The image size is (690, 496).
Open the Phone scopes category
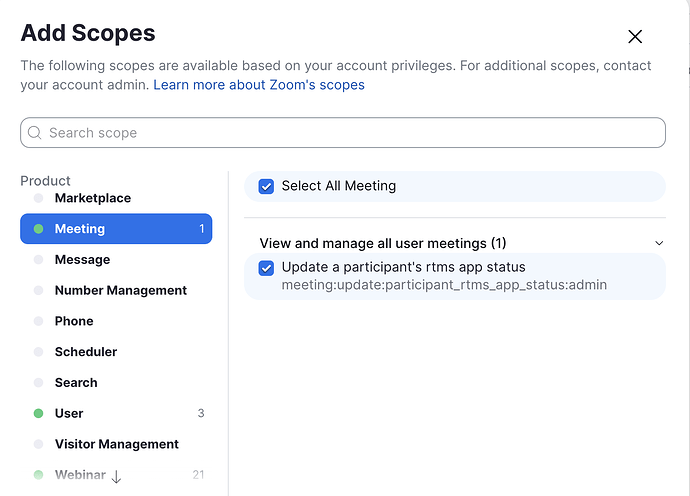pos(74,321)
